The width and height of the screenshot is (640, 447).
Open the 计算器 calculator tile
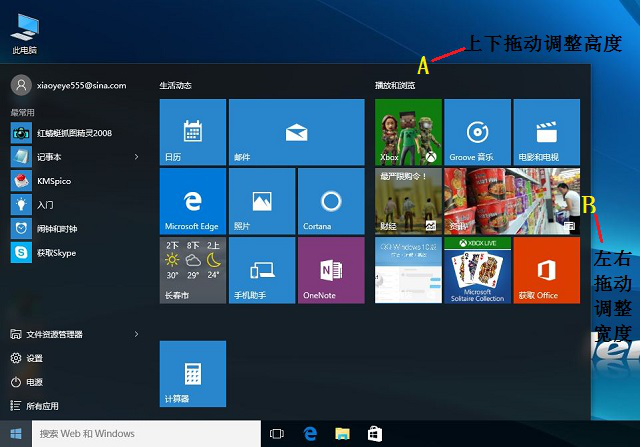(x=193, y=374)
